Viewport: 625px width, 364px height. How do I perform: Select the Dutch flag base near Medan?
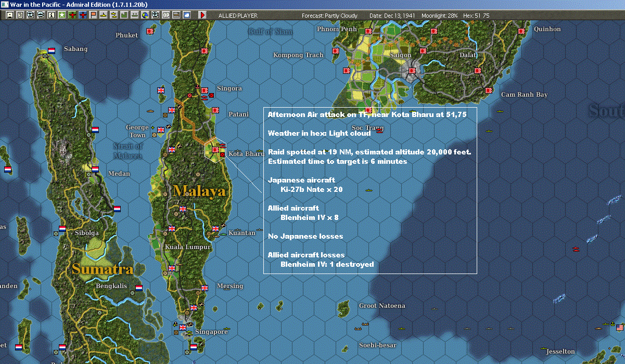(95, 169)
